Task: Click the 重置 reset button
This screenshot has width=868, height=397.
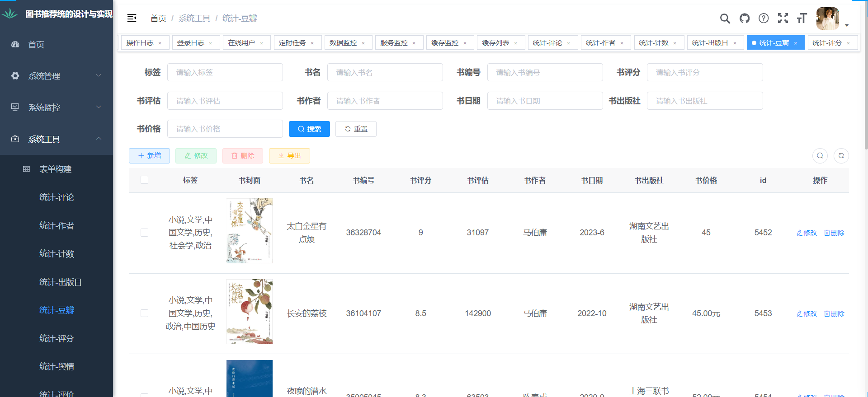Action: pos(356,129)
